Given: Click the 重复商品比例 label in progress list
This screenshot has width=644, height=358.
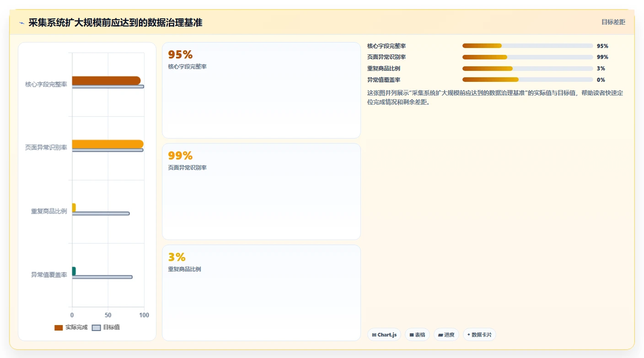Looking at the screenshot, I should [x=384, y=69].
